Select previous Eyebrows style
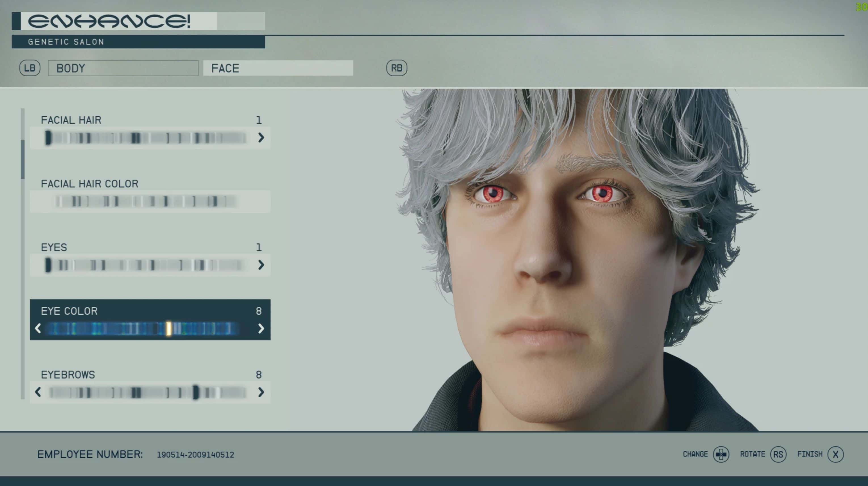The image size is (868, 486). tap(38, 392)
